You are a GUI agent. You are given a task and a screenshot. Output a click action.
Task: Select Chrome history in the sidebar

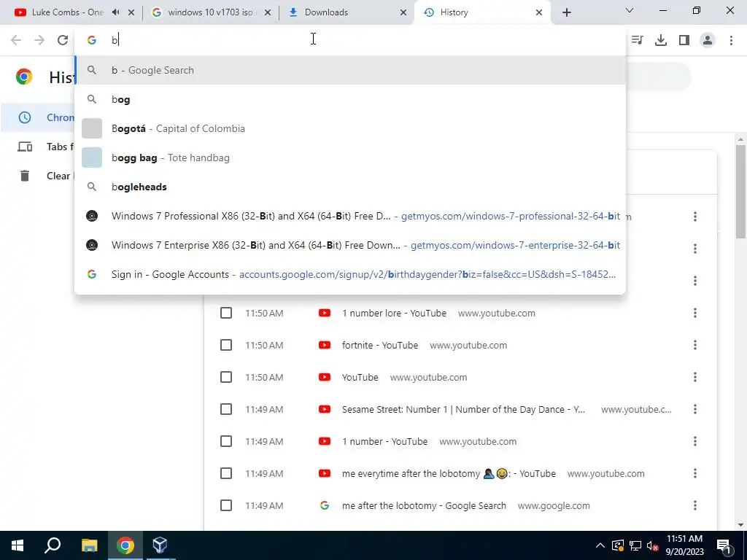tap(38, 117)
